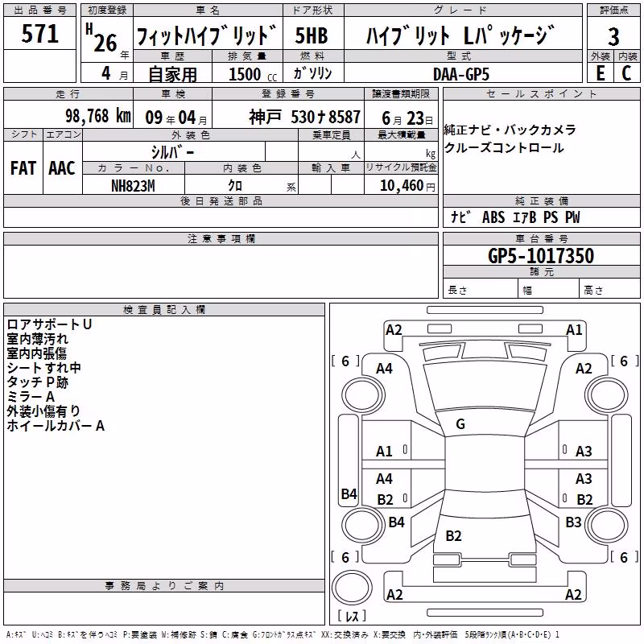
Task: Click inspector note ホイールカバーA
Action: coord(56,426)
